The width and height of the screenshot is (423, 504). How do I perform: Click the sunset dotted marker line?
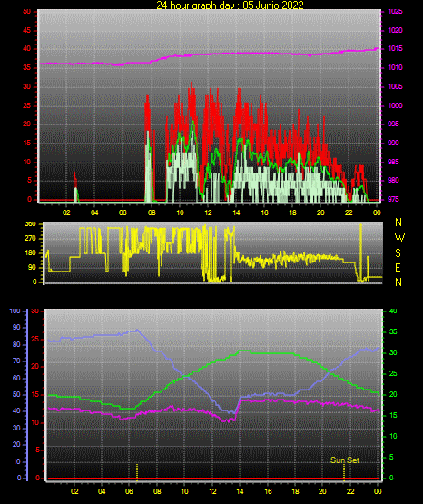pos(344,472)
